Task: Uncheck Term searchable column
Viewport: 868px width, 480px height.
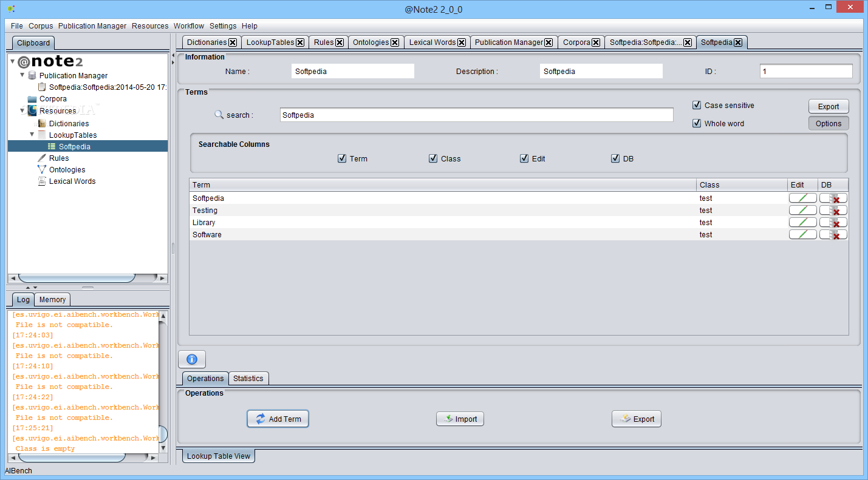Action: point(342,158)
